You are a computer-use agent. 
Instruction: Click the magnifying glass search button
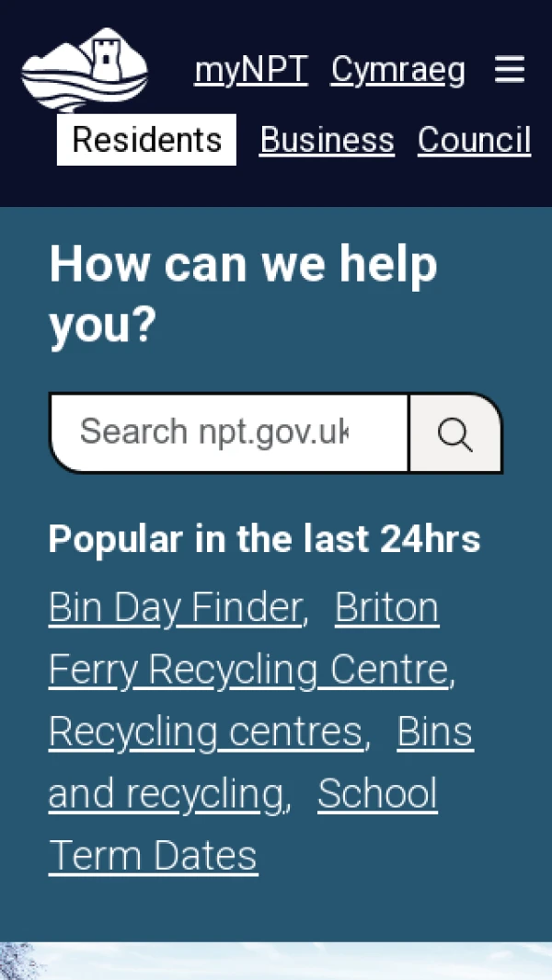click(x=455, y=433)
